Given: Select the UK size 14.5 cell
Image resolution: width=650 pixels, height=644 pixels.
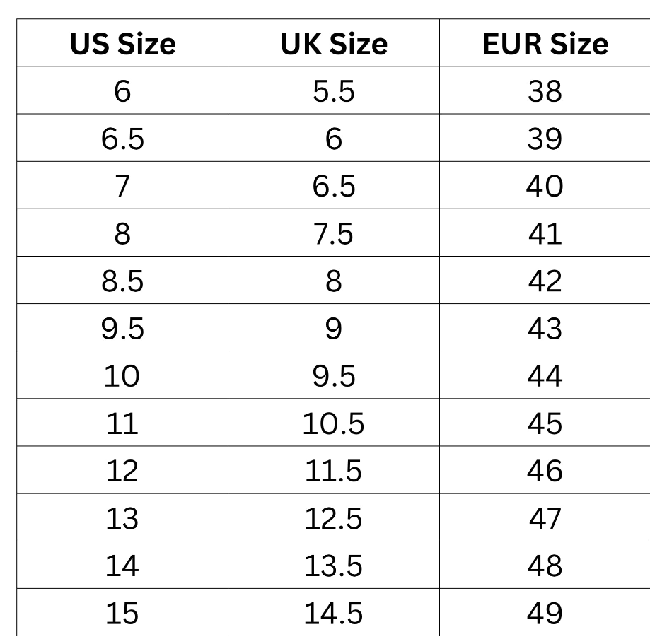Looking at the screenshot, I should (334, 613).
